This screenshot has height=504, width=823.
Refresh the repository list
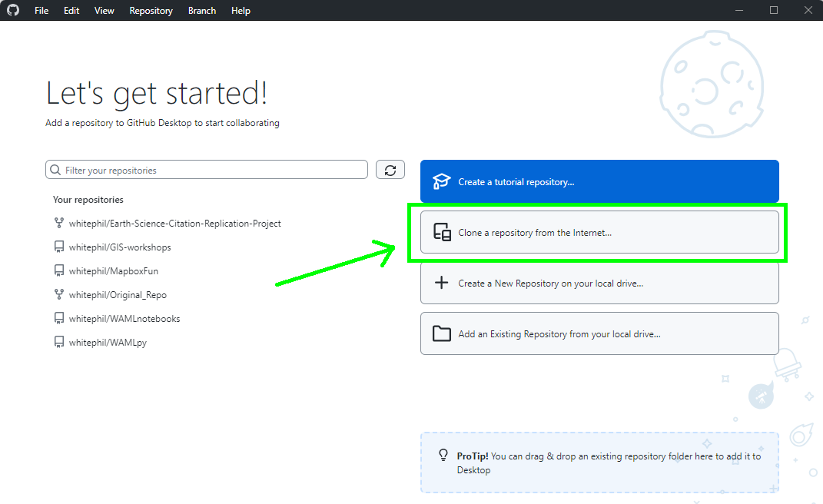pyautogui.click(x=390, y=170)
